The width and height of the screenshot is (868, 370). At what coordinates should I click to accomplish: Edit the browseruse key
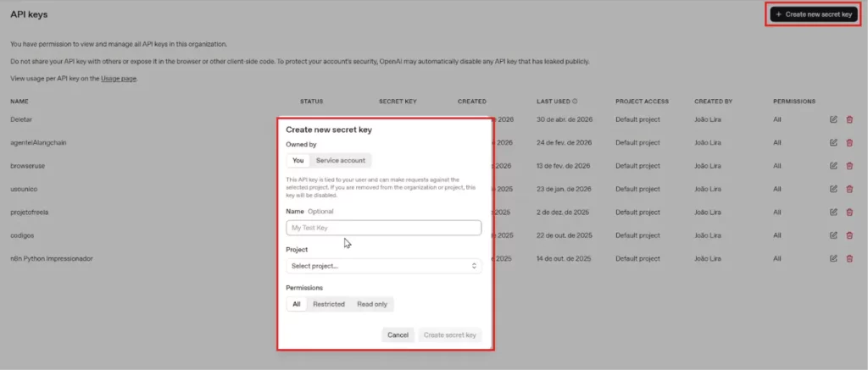pyautogui.click(x=833, y=166)
